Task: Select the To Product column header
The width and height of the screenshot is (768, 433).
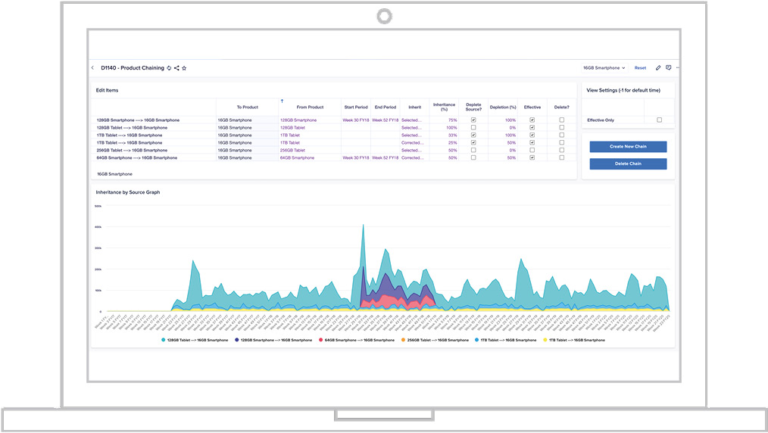Action: [247, 107]
